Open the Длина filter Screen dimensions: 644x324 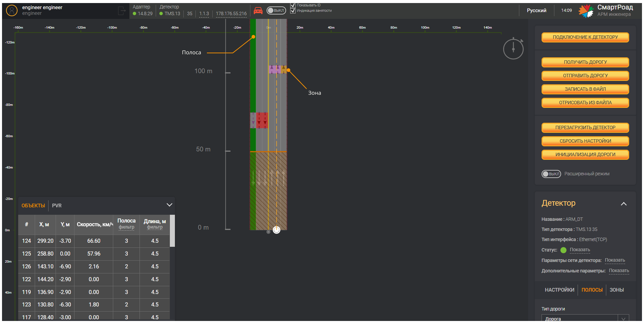pos(155,227)
